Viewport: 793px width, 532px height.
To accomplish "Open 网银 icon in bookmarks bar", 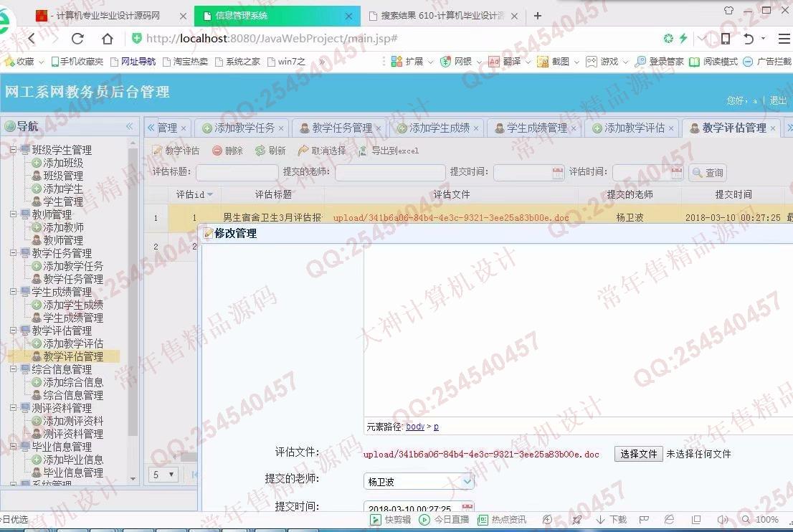I will [445, 62].
